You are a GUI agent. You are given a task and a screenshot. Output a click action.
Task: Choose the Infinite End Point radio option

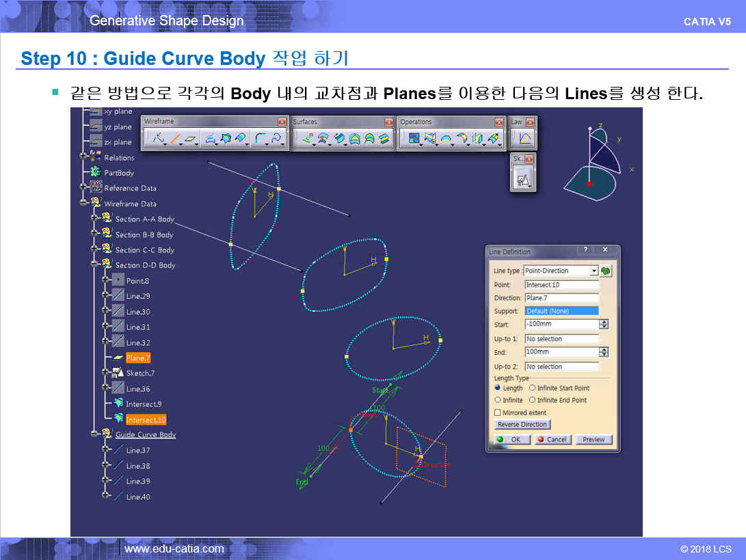[x=532, y=401]
